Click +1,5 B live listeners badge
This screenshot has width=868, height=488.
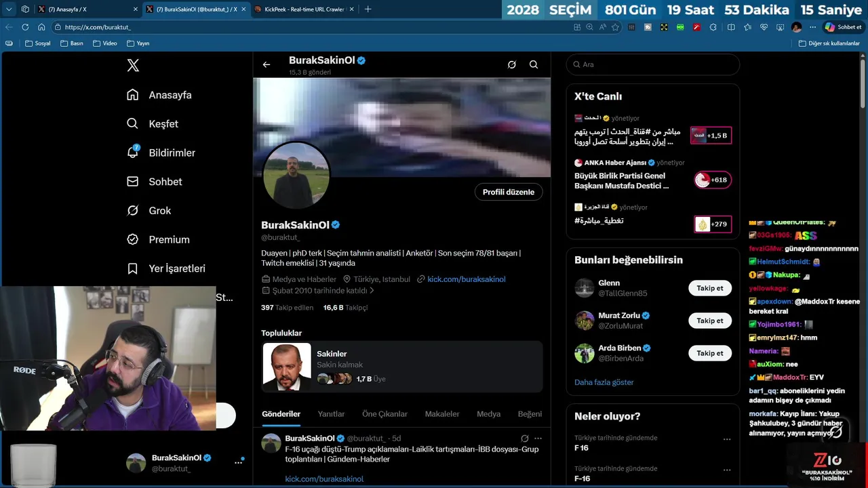pos(711,136)
